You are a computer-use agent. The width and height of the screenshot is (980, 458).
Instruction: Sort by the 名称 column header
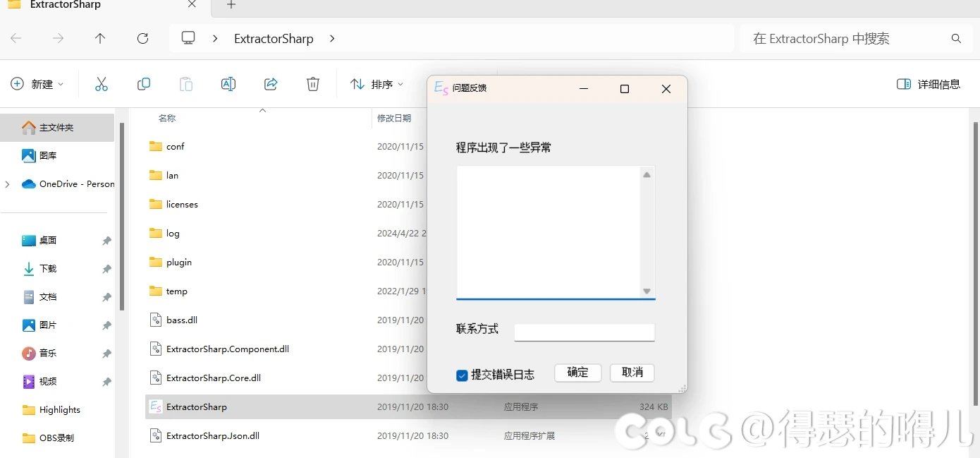pyautogui.click(x=167, y=118)
